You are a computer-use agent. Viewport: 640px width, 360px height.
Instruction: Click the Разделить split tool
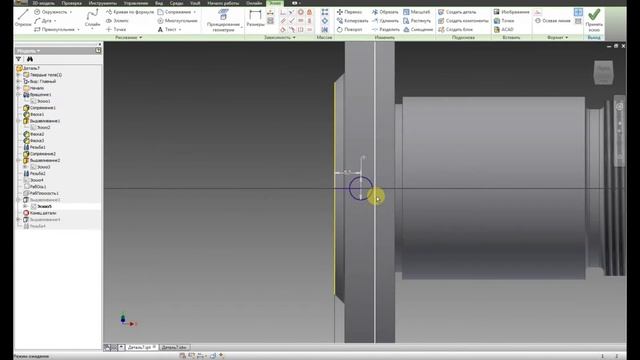(x=385, y=29)
